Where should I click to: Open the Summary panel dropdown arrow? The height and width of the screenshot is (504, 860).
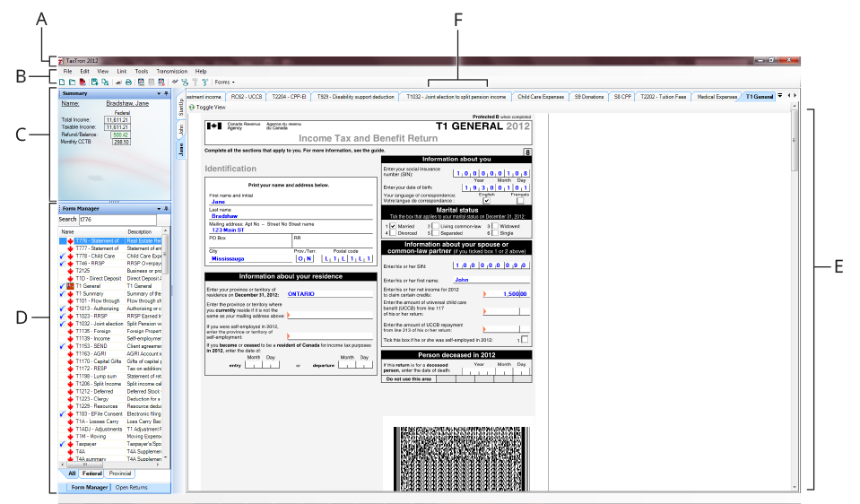(x=158, y=93)
